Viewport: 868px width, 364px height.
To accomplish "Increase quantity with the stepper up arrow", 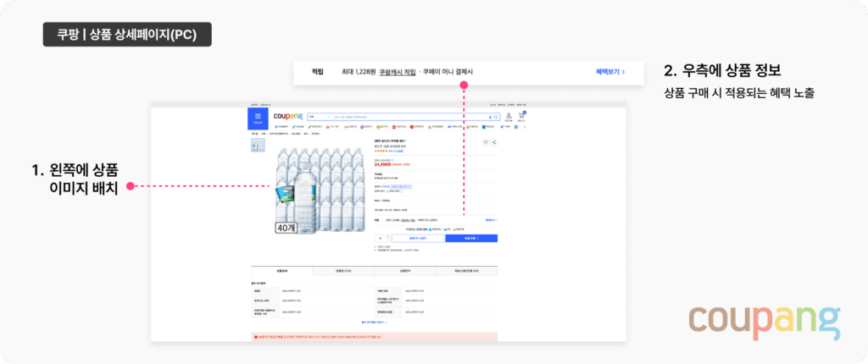I will 387,236.
